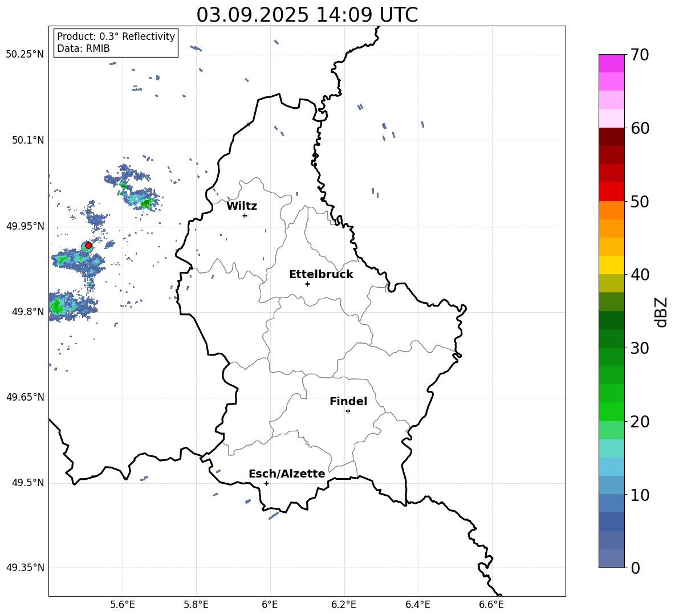Click the Ettelbruck city label

(x=321, y=275)
